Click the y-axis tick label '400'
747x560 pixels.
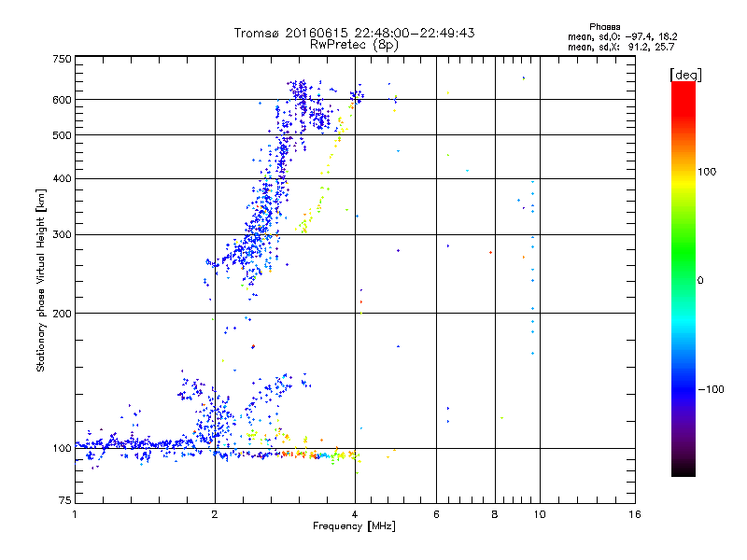coord(63,179)
